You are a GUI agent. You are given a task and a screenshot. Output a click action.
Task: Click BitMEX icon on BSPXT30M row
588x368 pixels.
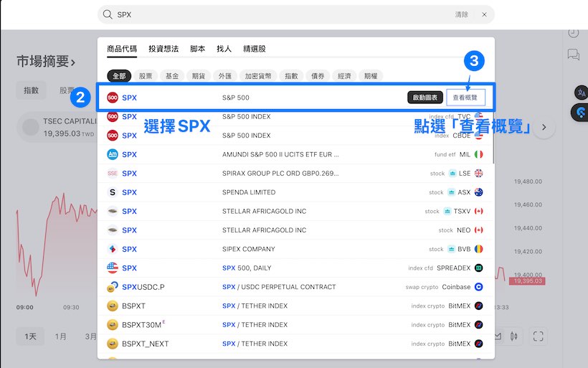(478, 325)
